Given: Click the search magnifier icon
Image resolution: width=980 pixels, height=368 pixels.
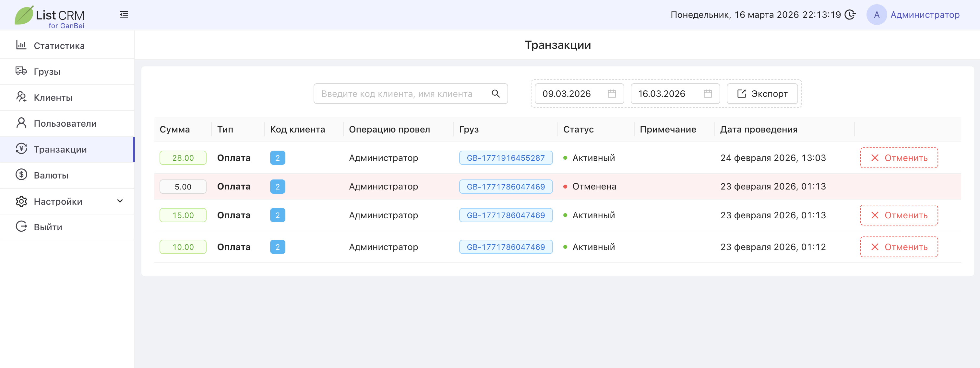Looking at the screenshot, I should coord(495,94).
